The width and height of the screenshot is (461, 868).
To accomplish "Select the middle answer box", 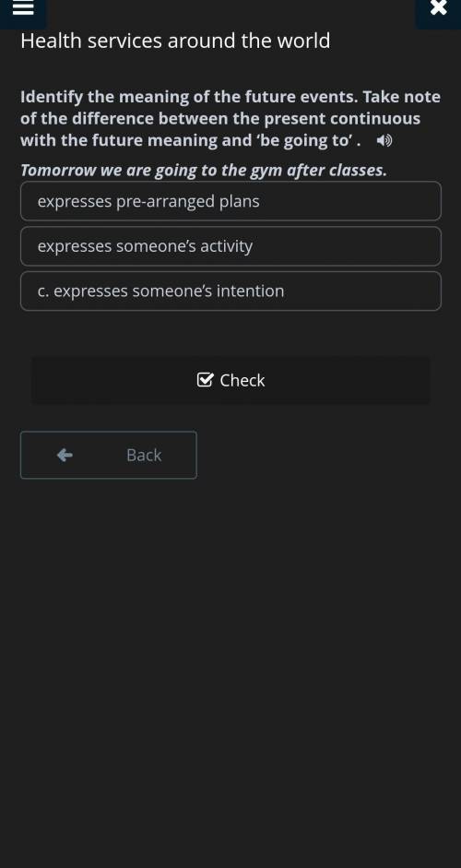I will pos(230,245).
